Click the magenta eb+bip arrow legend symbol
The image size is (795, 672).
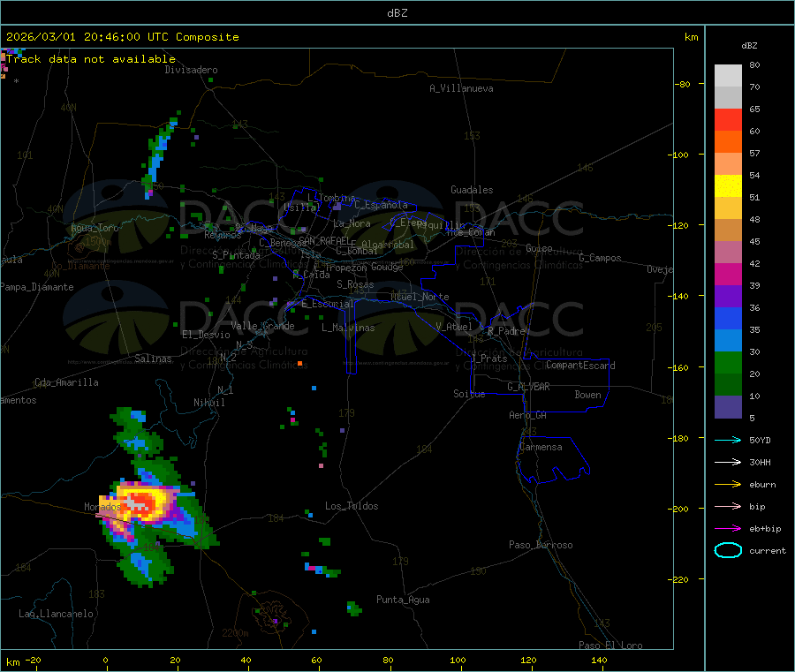[x=728, y=529]
